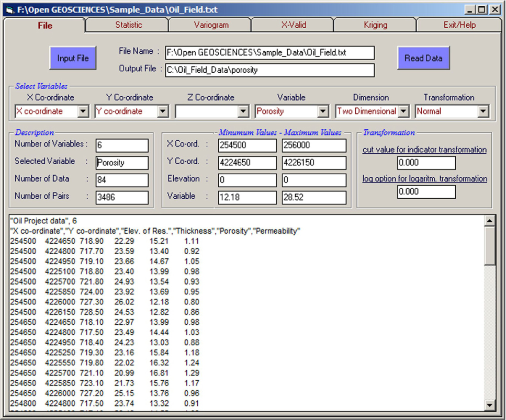Expand the Dimension dropdown

coord(403,111)
